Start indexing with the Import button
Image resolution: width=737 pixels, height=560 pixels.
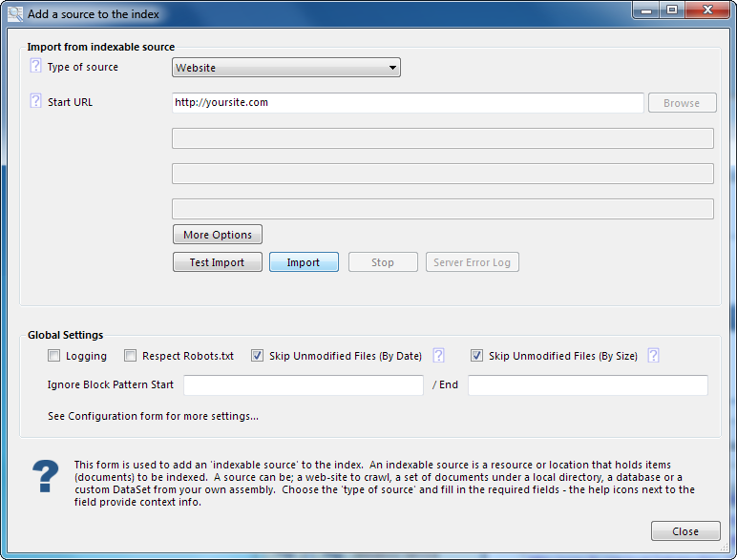[304, 262]
